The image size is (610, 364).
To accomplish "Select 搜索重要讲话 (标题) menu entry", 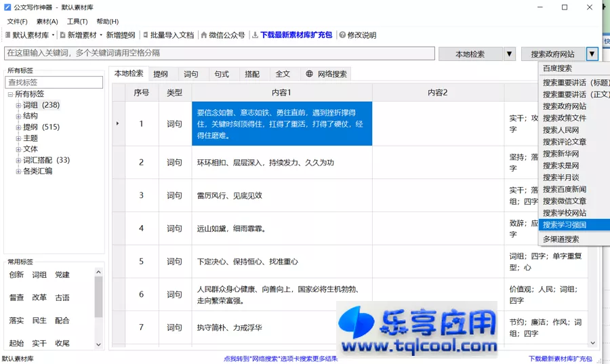I will 574,83.
